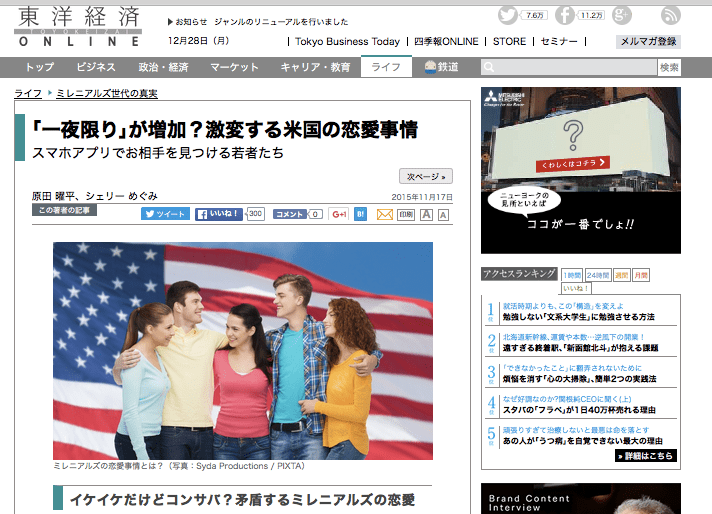This screenshot has width=712, height=514.
Task: Show the 月間 ranking tab
Action: click(x=640, y=275)
